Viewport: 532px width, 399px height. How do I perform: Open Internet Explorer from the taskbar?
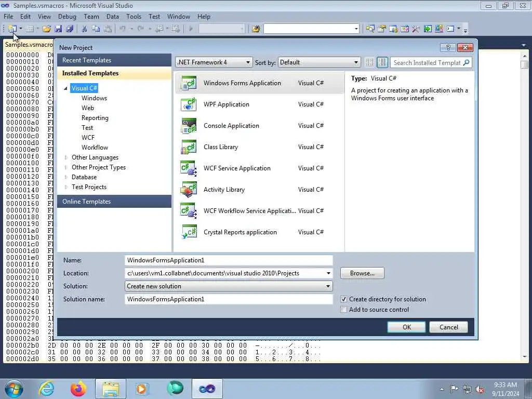point(46,389)
